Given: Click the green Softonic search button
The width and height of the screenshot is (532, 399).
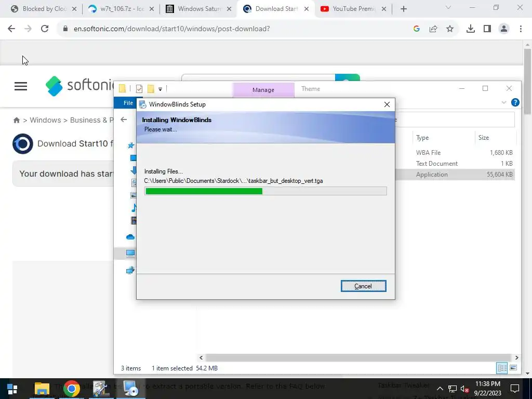Looking at the screenshot, I should [347, 78].
